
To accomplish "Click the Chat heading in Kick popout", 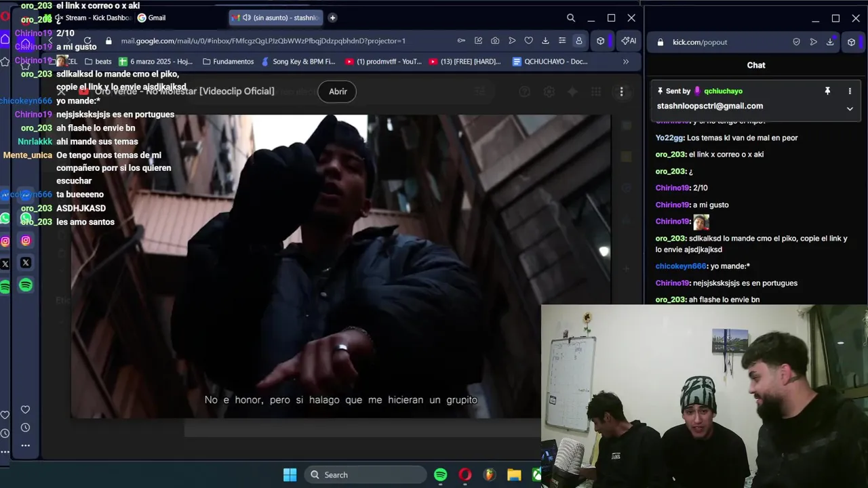I will pyautogui.click(x=756, y=65).
